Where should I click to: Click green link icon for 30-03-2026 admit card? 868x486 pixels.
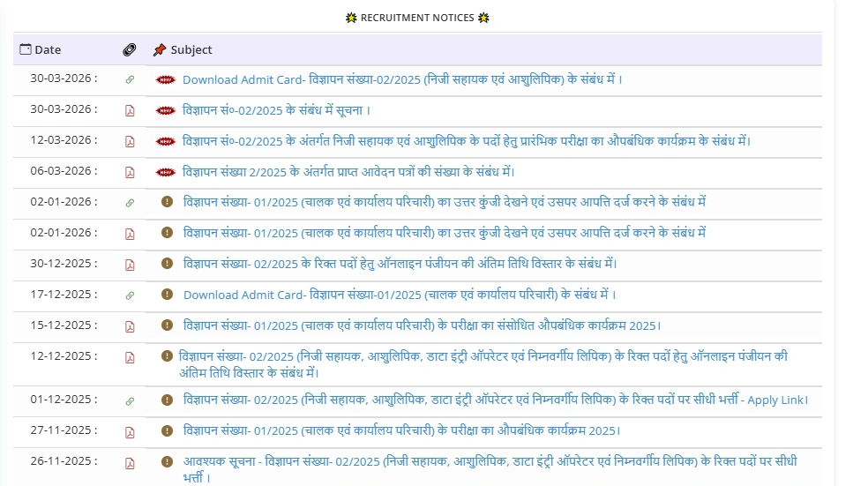coord(130,79)
